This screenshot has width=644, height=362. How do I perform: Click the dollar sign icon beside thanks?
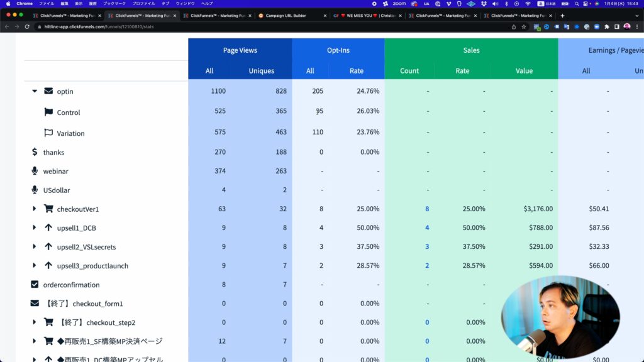pos(35,152)
